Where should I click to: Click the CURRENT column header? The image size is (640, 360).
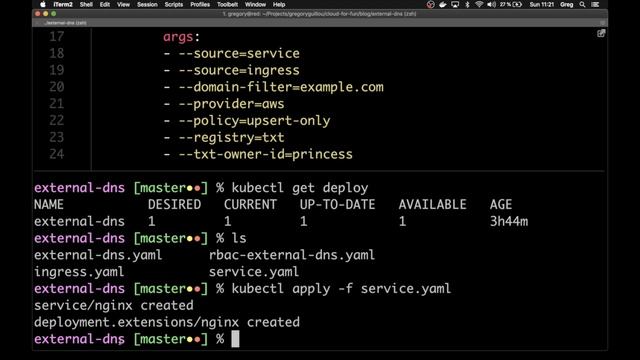click(250, 204)
